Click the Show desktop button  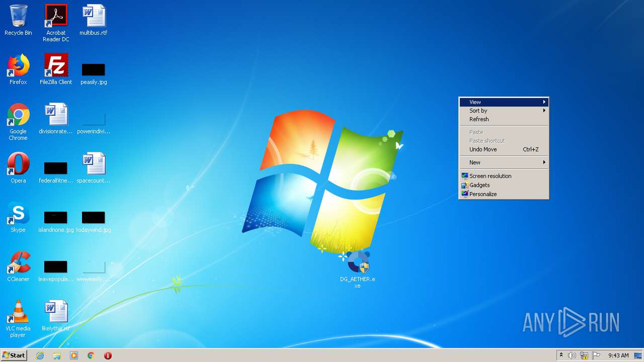click(x=638, y=355)
